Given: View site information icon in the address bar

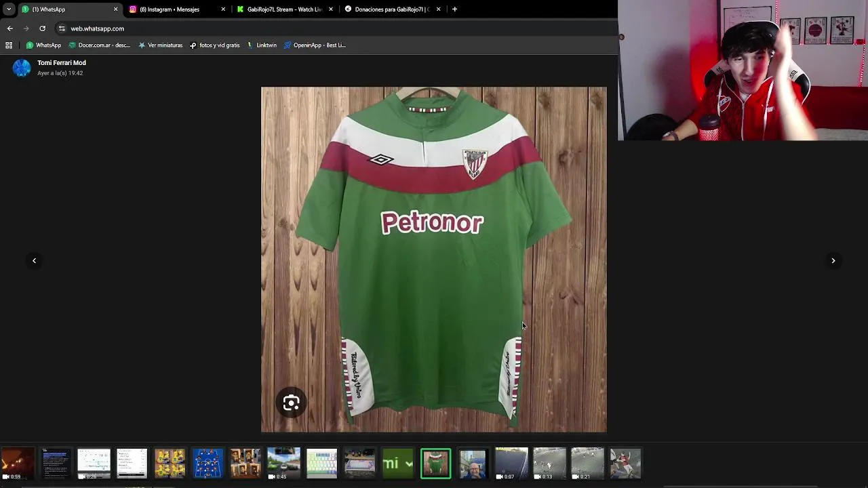Looking at the screenshot, I should click(x=62, y=28).
